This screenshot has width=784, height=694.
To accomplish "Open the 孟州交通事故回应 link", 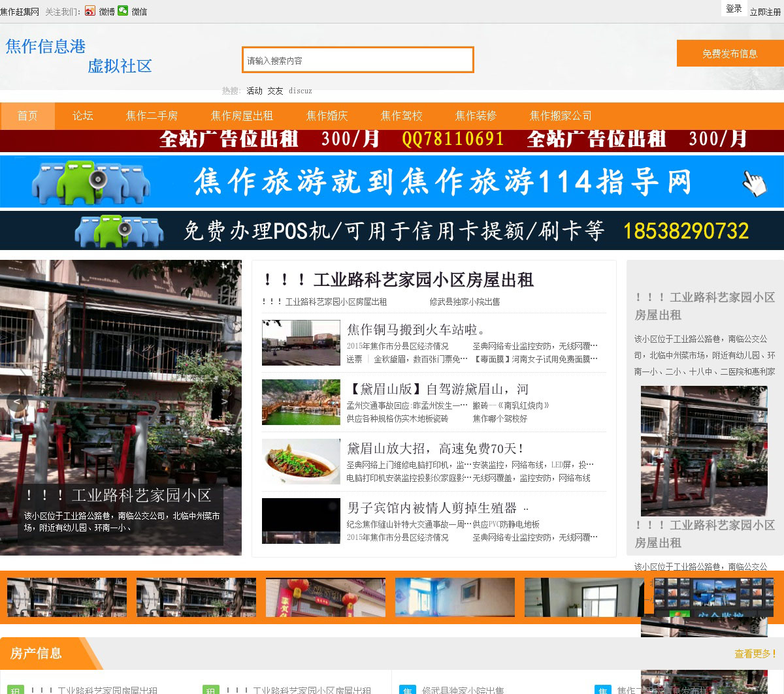I will click(x=407, y=405).
